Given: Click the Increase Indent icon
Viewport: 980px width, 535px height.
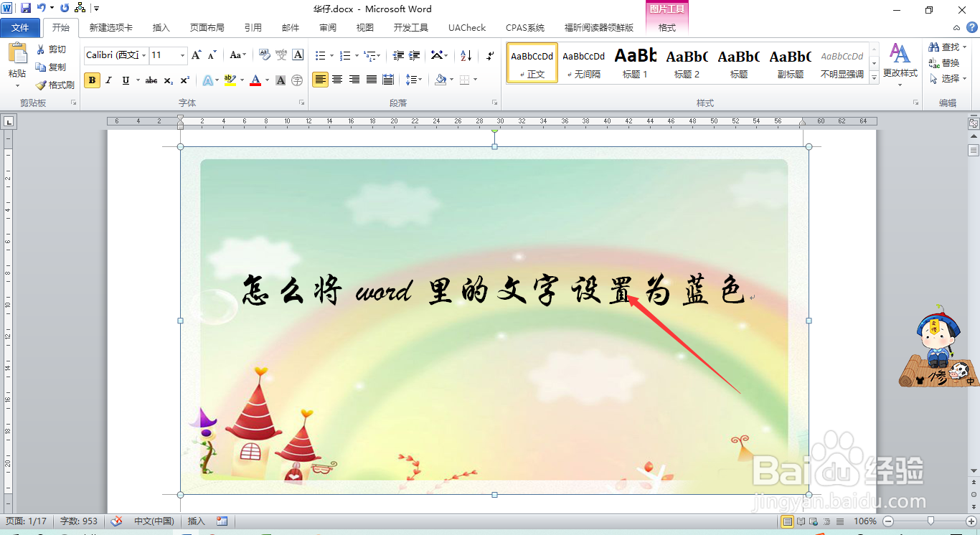Looking at the screenshot, I should (x=414, y=55).
